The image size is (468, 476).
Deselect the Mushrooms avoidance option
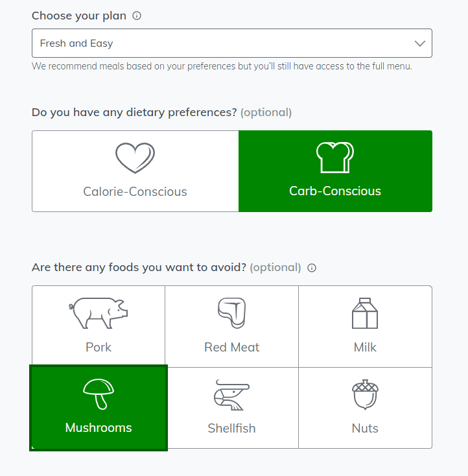tap(99, 408)
